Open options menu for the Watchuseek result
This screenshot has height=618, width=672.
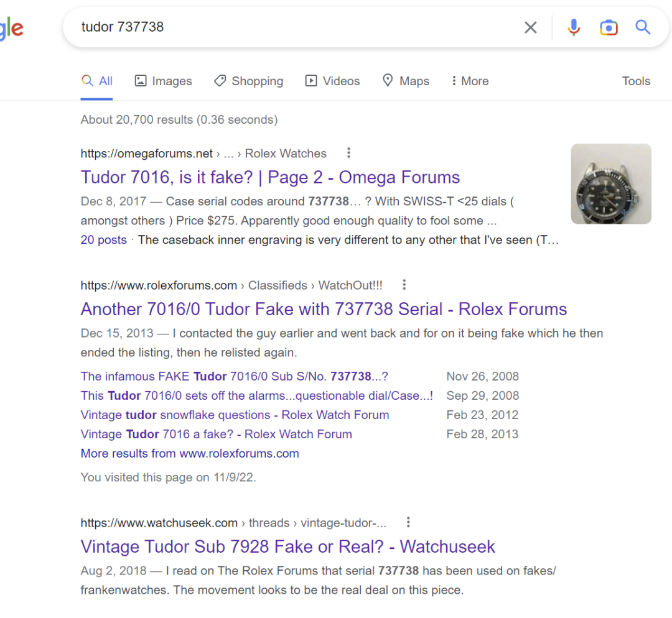point(408,522)
